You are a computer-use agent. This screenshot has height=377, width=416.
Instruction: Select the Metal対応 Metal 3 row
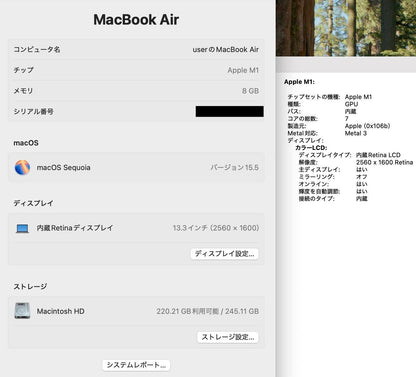point(327,133)
